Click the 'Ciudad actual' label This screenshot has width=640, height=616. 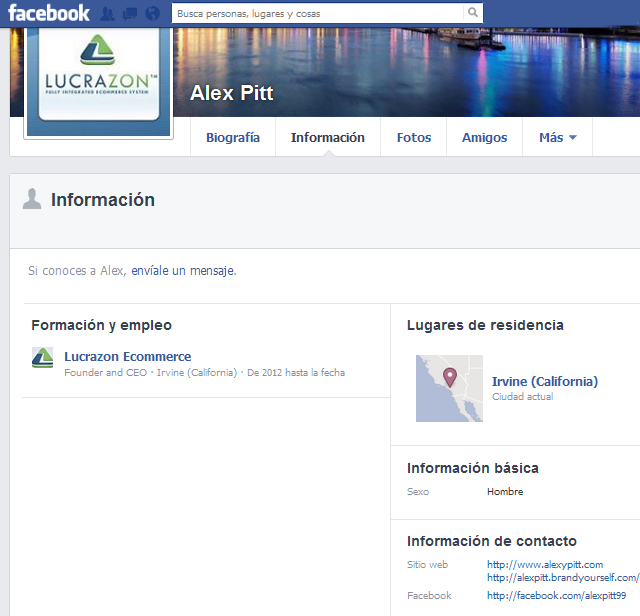coord(522,396)
